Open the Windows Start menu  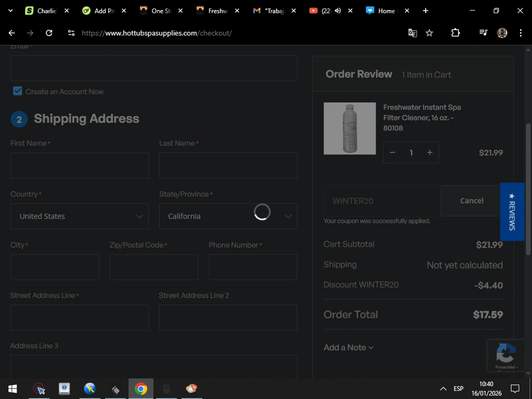pyautogui.click(x=12, y=389)
